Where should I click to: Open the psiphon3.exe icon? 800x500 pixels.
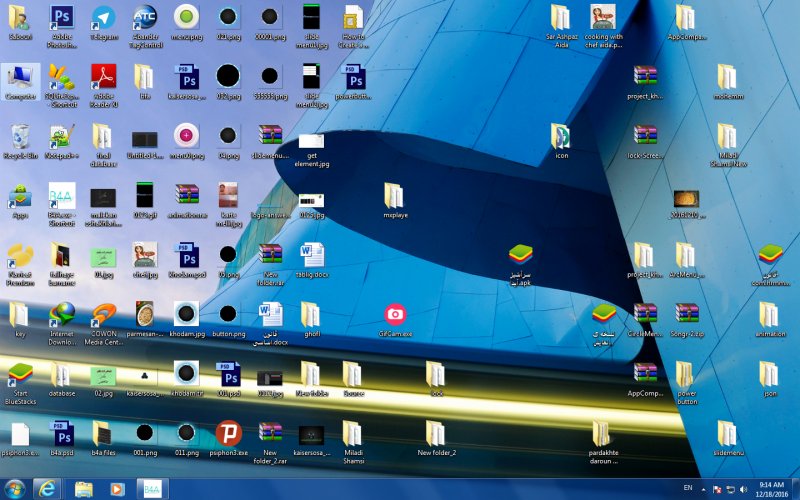pos(228,433)
